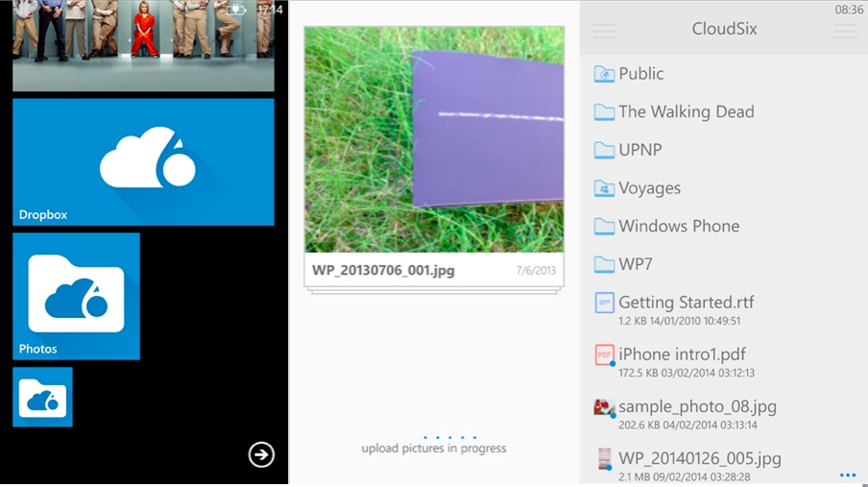Tap the PDF icon for iPhone intro1.pdf
This screenshot has width=868, height=487.
coord(604,354)
